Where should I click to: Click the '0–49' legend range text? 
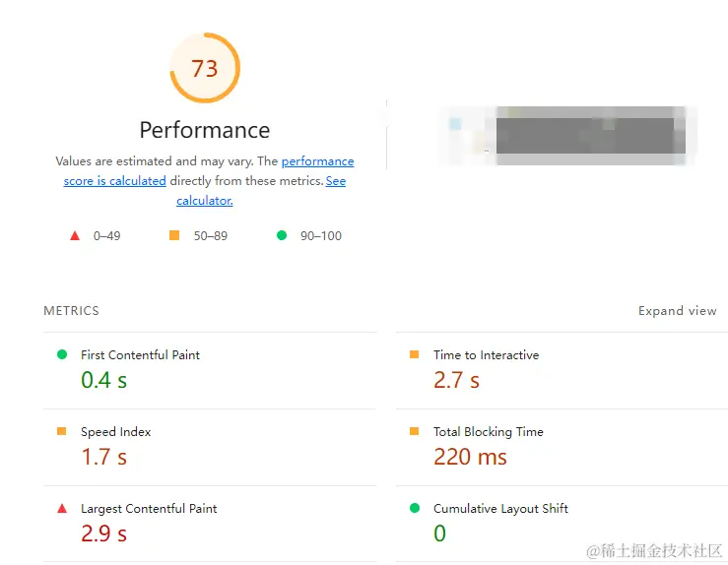click(x=106, y=235)
